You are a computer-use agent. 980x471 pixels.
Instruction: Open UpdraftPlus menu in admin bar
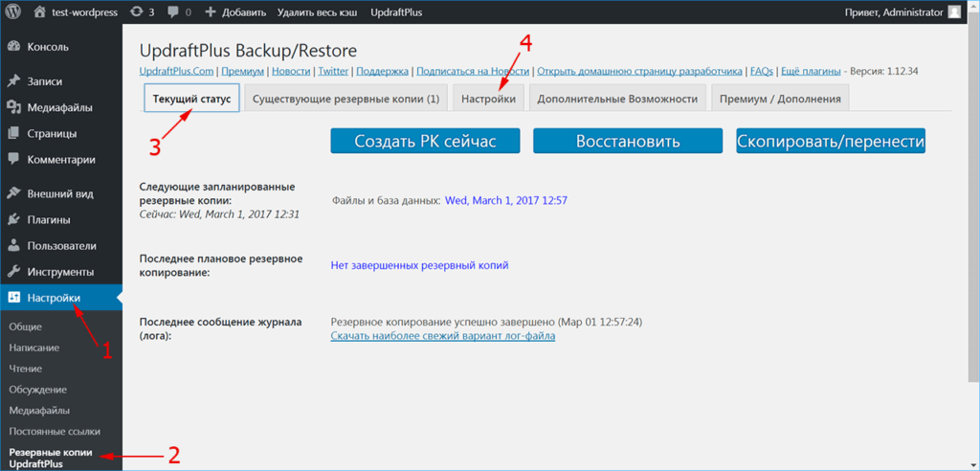tap(395, 12)
